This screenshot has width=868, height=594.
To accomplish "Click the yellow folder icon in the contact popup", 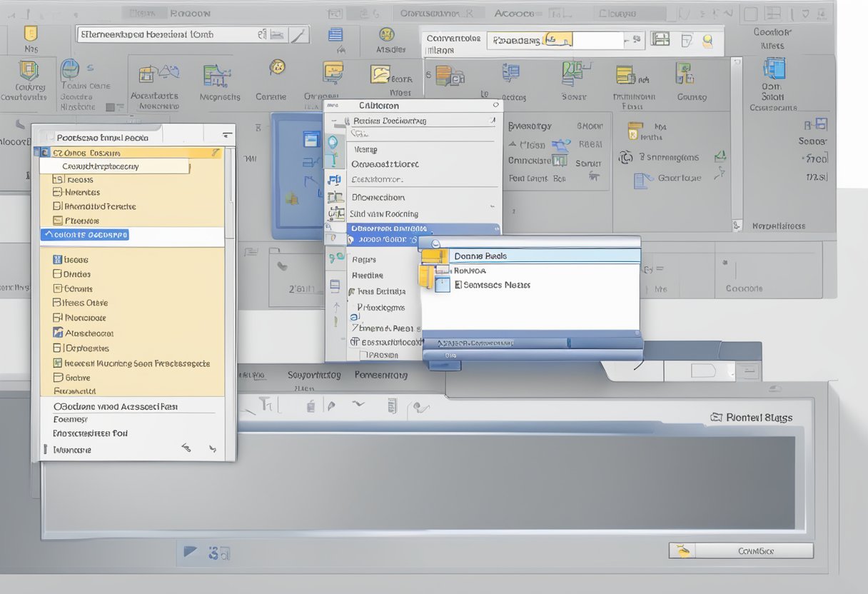I will coord(433,257).
